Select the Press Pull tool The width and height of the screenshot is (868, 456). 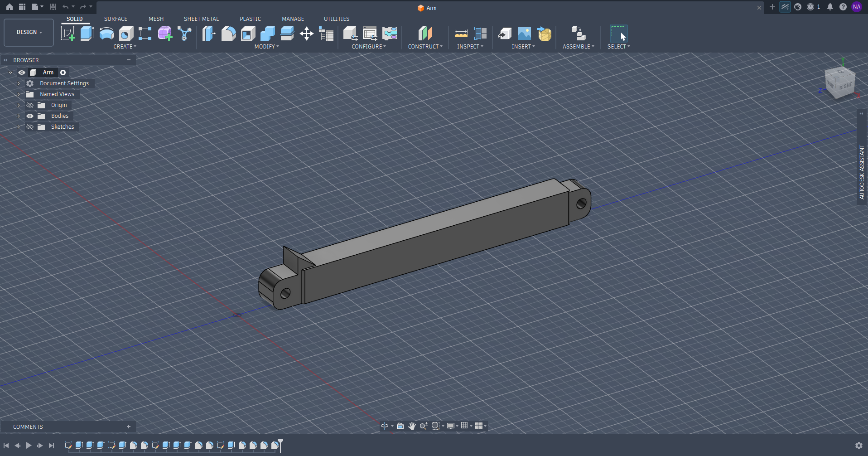[209, 34]
